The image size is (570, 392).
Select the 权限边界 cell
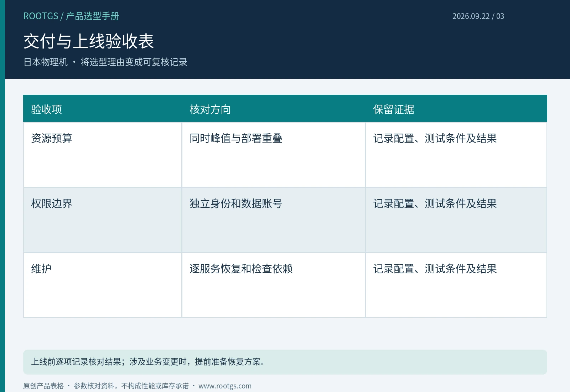coord(103,220)
